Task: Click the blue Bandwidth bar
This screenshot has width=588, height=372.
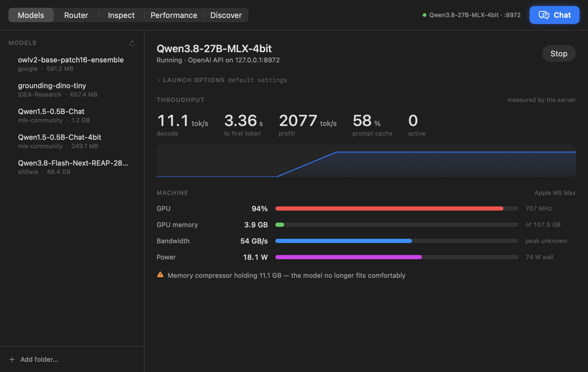Action: (343, 241)
